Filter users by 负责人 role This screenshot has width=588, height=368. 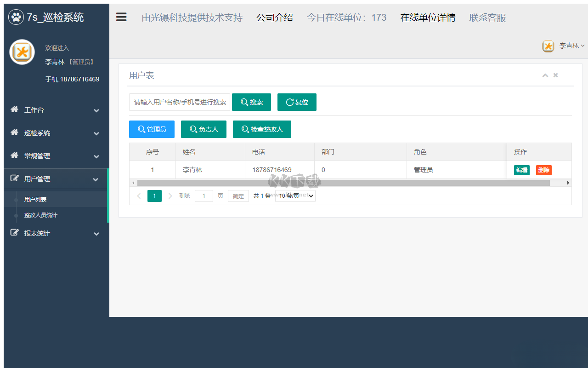204,129
